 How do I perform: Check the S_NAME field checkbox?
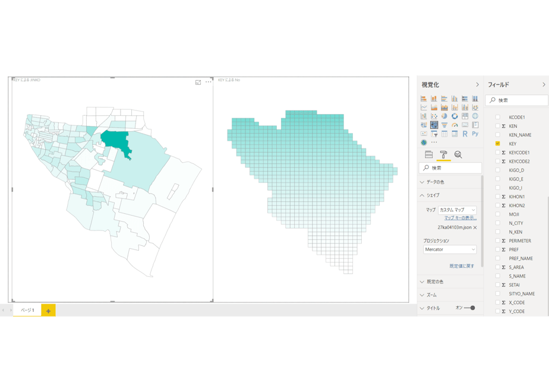tap(497, 276)
